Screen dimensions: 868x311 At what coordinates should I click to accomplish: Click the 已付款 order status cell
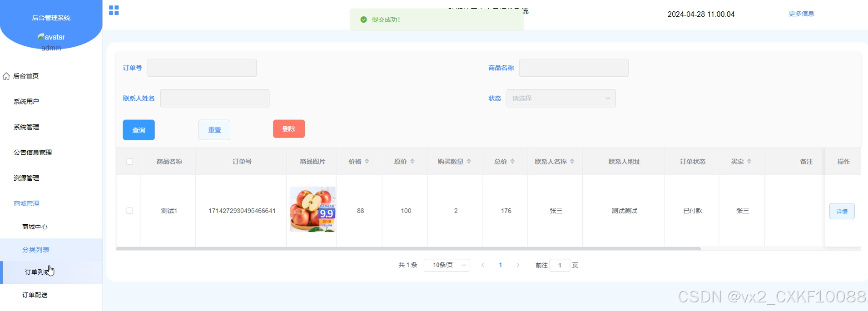point(693,211)
